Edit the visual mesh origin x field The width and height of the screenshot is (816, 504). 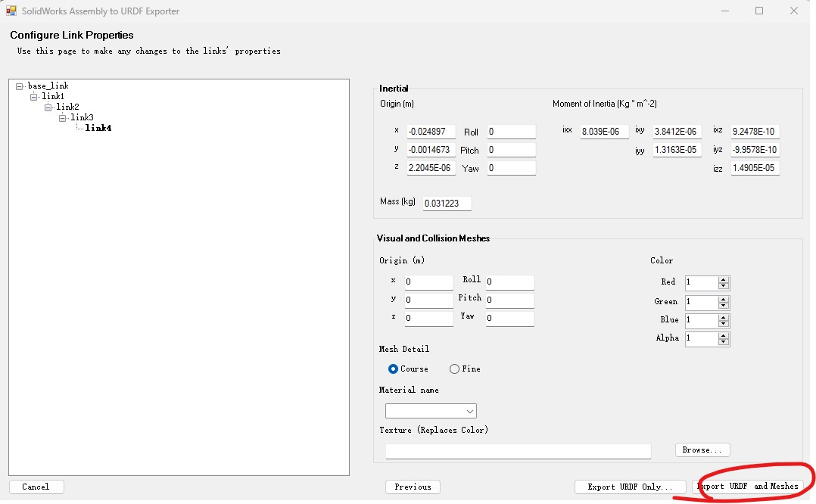(428, 282)
